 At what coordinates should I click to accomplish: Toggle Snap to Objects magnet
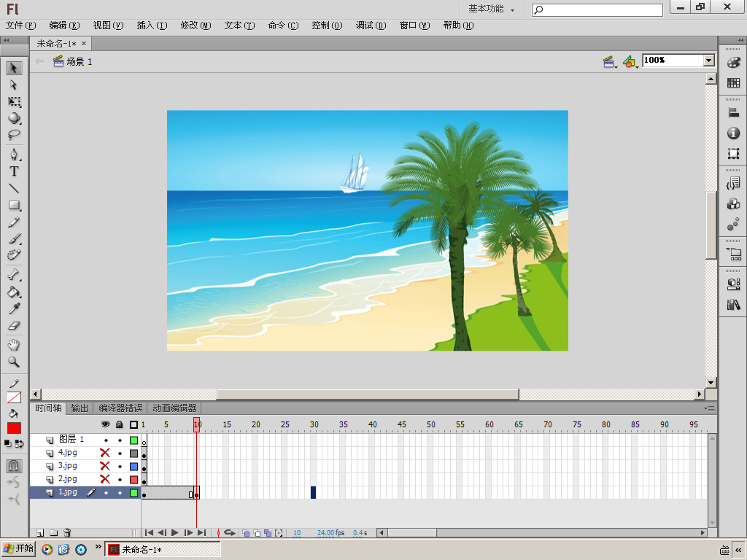(14, 465)
